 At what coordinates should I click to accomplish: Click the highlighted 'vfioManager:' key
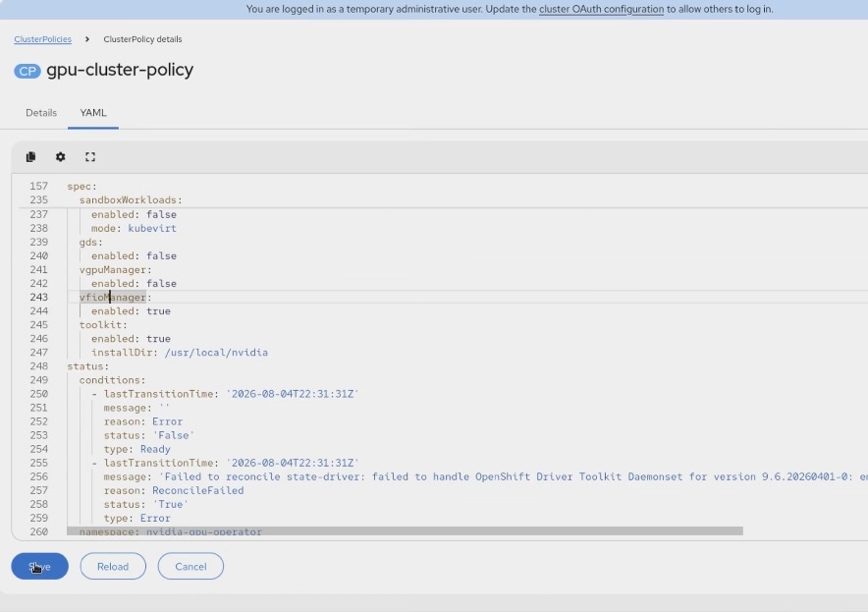[x=115, y=298]
